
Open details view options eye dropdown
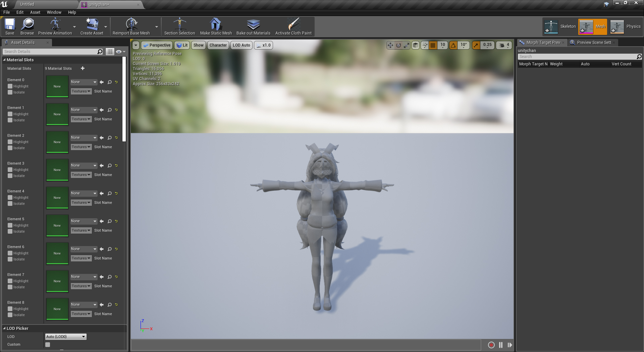click(120, 52)
